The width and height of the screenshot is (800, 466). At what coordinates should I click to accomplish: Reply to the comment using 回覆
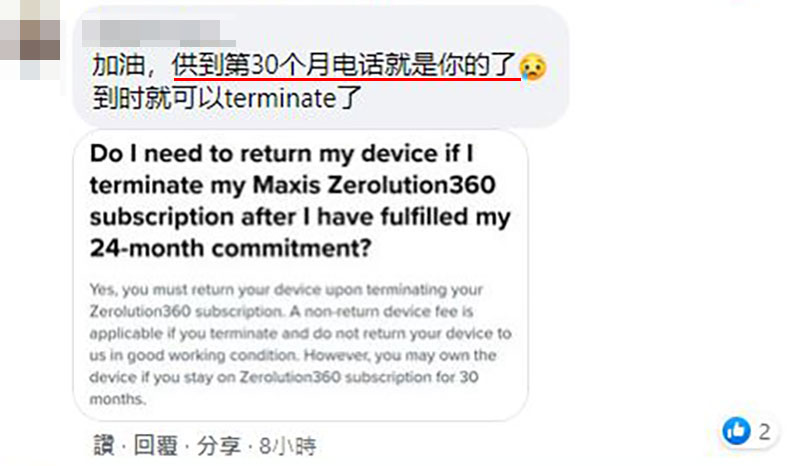(x=156, y=446)
